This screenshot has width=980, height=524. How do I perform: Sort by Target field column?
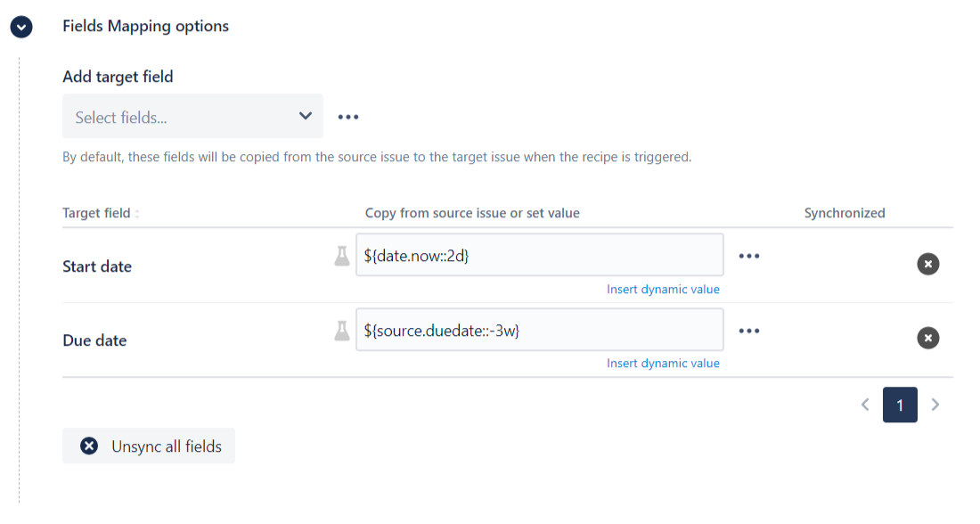(x=136, y=214)
